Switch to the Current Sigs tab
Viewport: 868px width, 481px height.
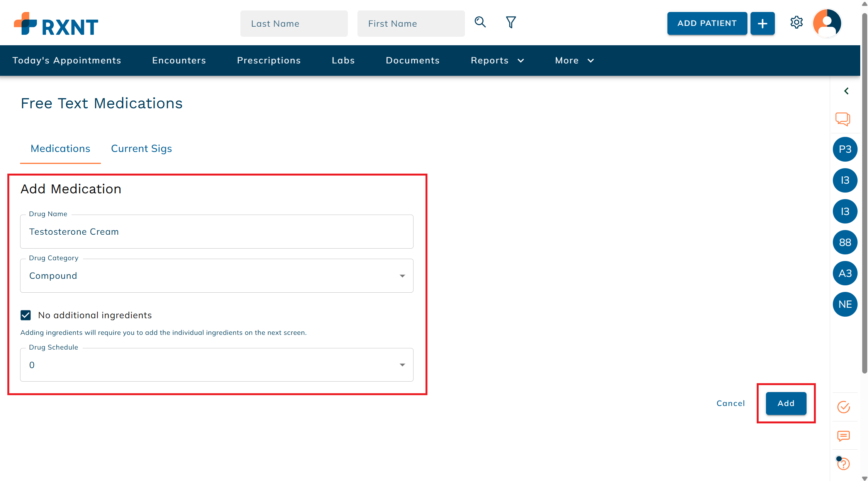[141, 148]
